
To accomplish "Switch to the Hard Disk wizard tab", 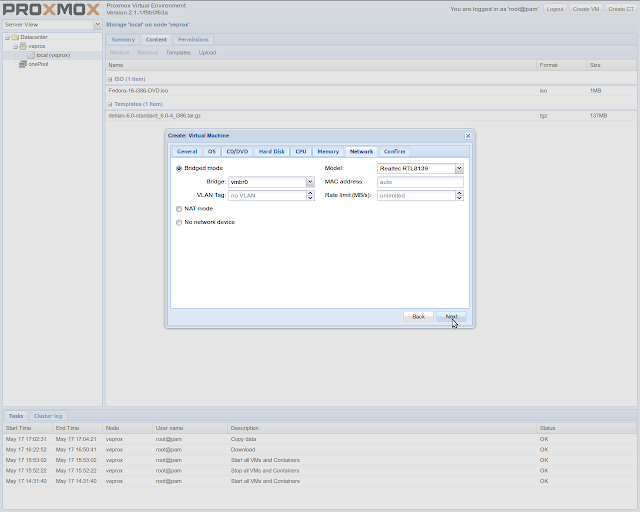I will pos(271,151).
